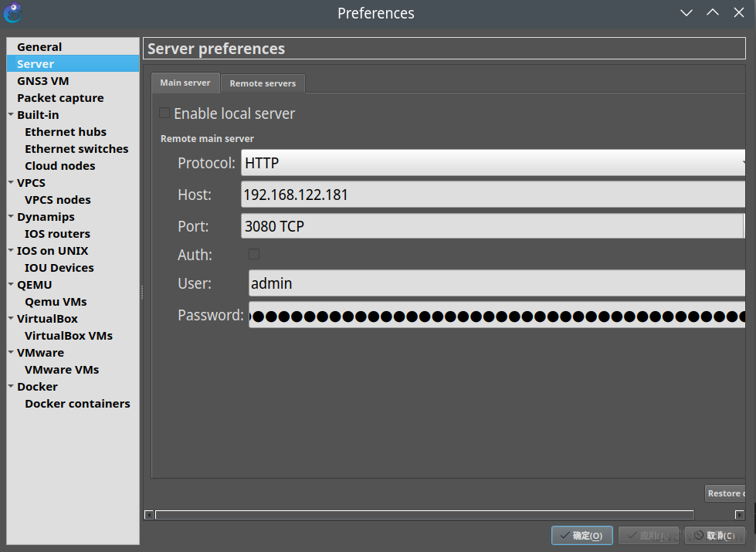Screen dimensions: 756x552
Task: Click the Port field showing 3080 TCP
Action: click(x=493, y=226)
